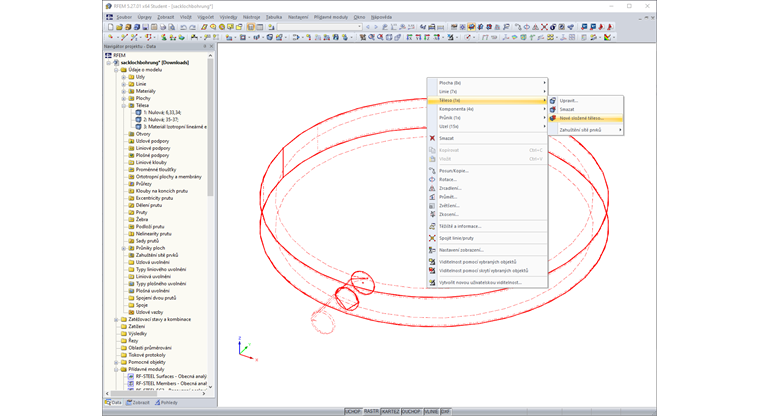The height and width of the screenshot is (416, 760).
Task: Close the Navigátor projektu panel
Action: 211,47
